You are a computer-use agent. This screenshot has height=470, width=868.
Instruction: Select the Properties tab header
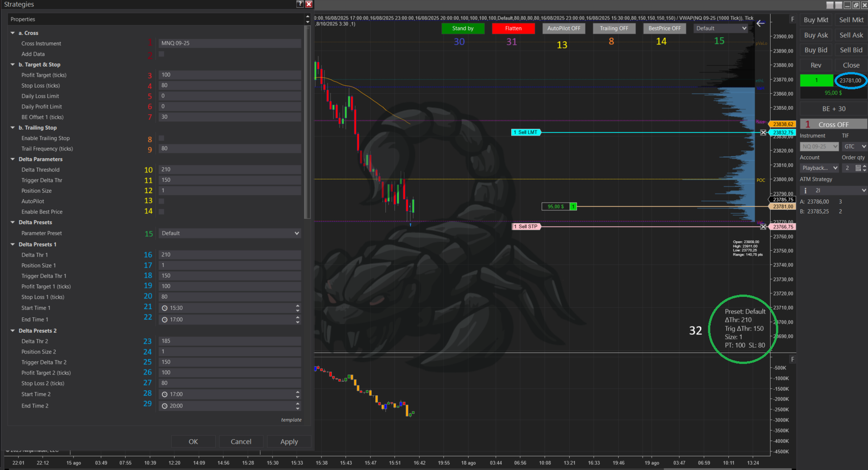click(x=23, y=19)
